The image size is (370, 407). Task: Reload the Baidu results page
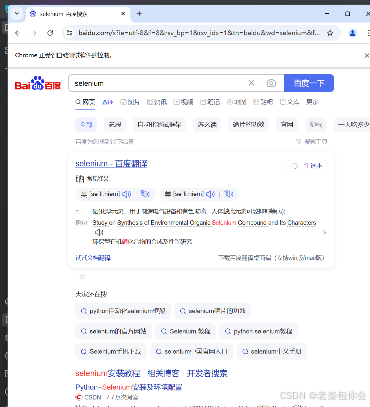(x=50, y=33)
